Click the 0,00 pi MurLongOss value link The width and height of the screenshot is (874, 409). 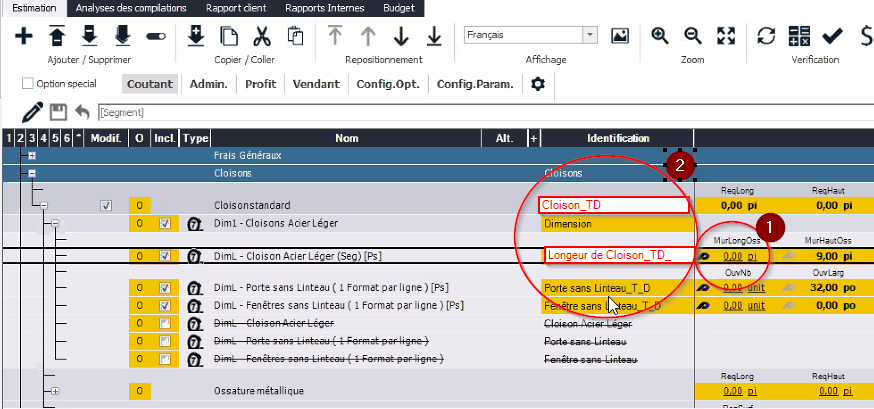740,256
